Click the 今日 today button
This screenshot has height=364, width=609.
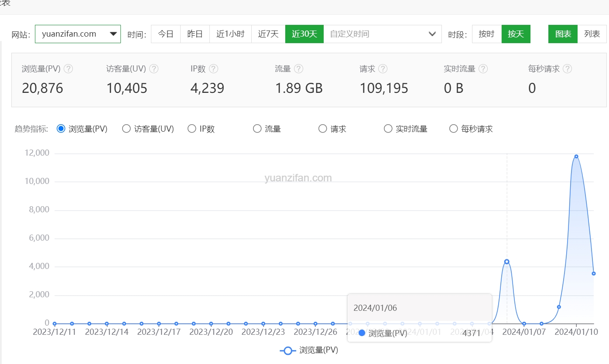pyautogui.click(x=165, y=34)
